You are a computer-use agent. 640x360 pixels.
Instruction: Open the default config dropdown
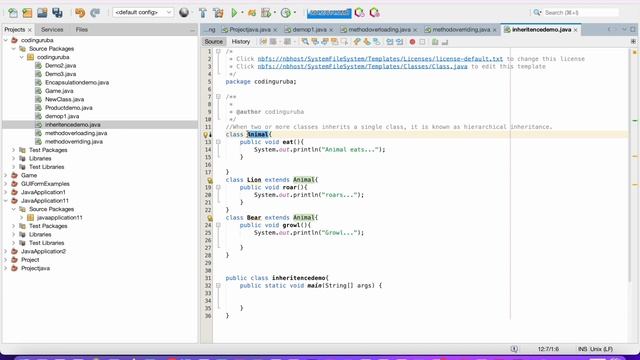(x=143, y=13)
